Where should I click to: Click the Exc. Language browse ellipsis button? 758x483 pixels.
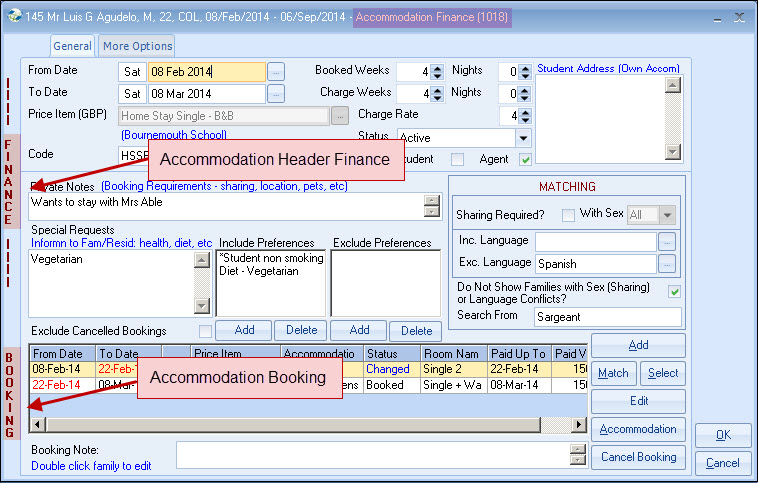(667, 264)
